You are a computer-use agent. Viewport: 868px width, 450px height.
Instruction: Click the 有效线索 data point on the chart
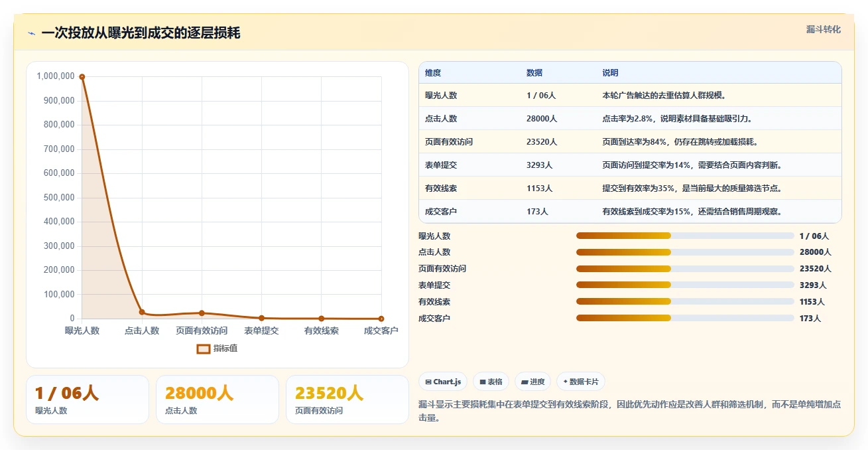[321, 319]
